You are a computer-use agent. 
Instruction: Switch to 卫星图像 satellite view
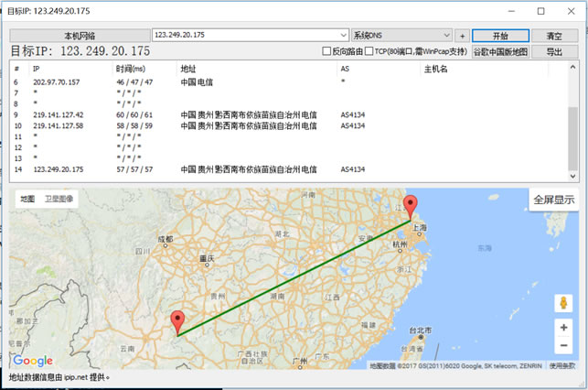click(x=59, y=199)
